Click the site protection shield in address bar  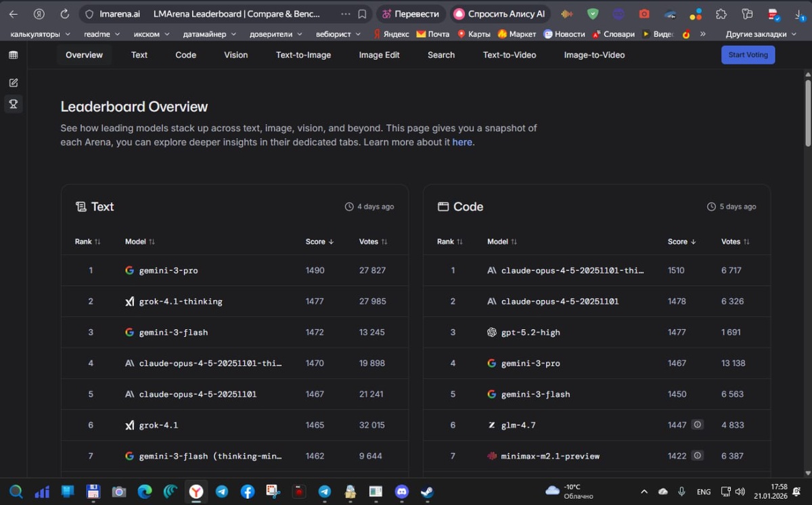pyautogui.click(x=89, y=14)
